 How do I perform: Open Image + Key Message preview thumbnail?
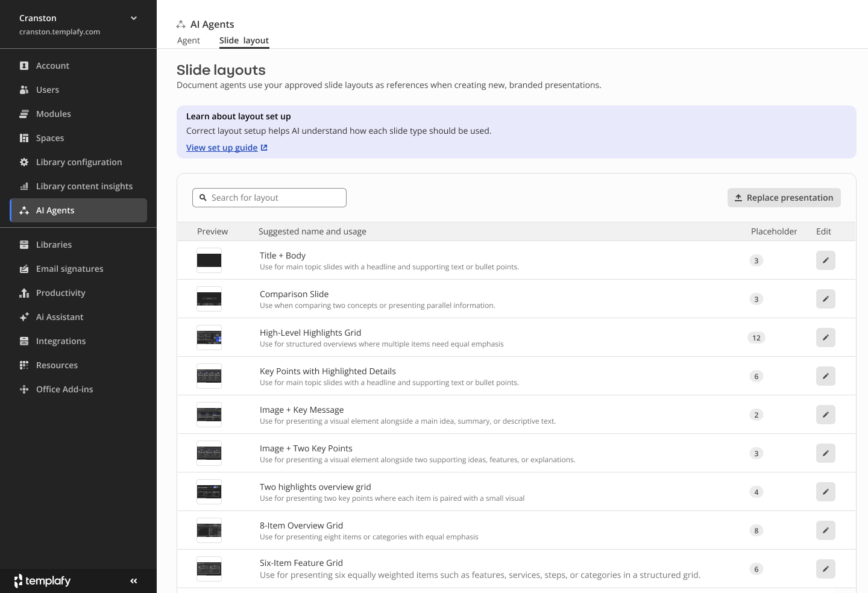point(209,415)
